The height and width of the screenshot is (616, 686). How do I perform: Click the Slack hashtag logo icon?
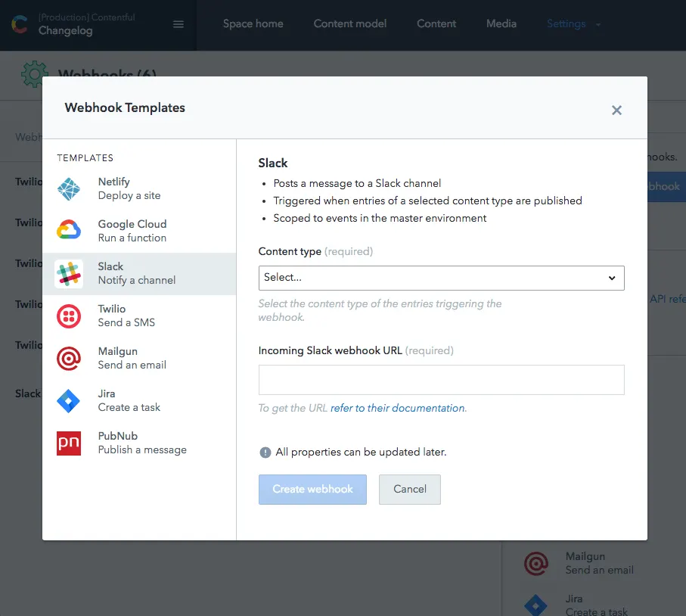[69, 274]
